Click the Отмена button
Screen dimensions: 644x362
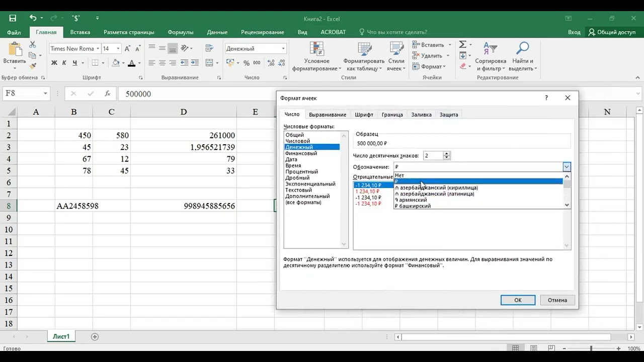[x=557, y=300]
